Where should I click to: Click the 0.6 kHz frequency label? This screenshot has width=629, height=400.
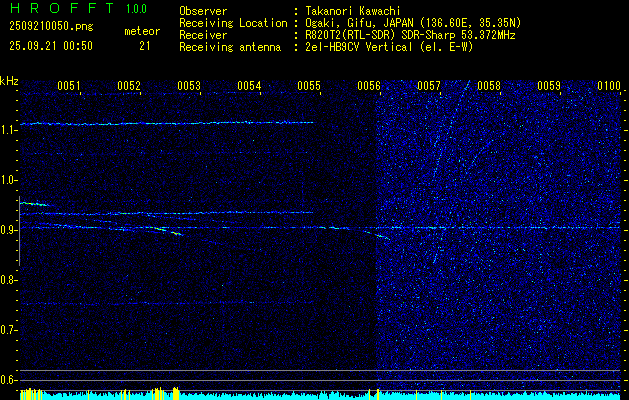click(7, 380)
